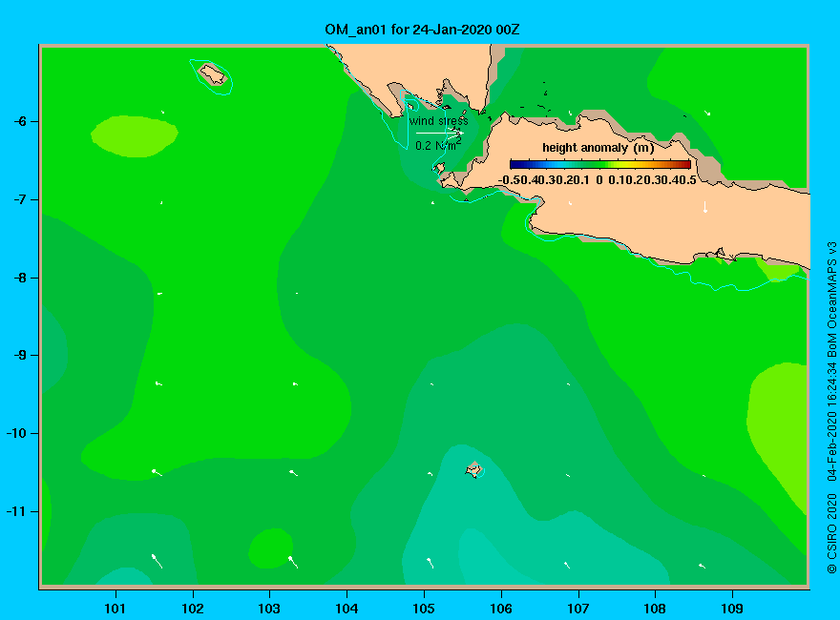Click the small island near 102E, 5.5S
The height and width of the screenshot is (620, 840).
click(213, 73)
